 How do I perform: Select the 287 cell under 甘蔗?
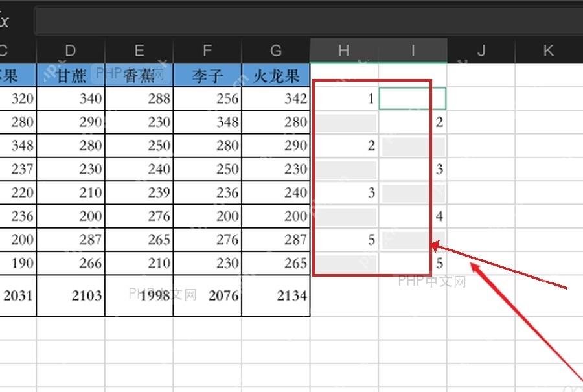[x=71, y=240]
